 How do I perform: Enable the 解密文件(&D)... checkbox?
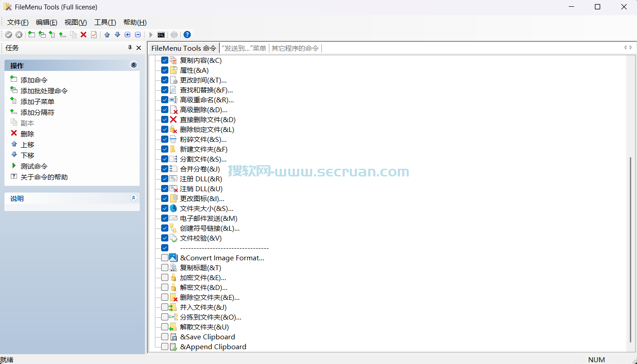pyautogui.click(x=165, y=287)
